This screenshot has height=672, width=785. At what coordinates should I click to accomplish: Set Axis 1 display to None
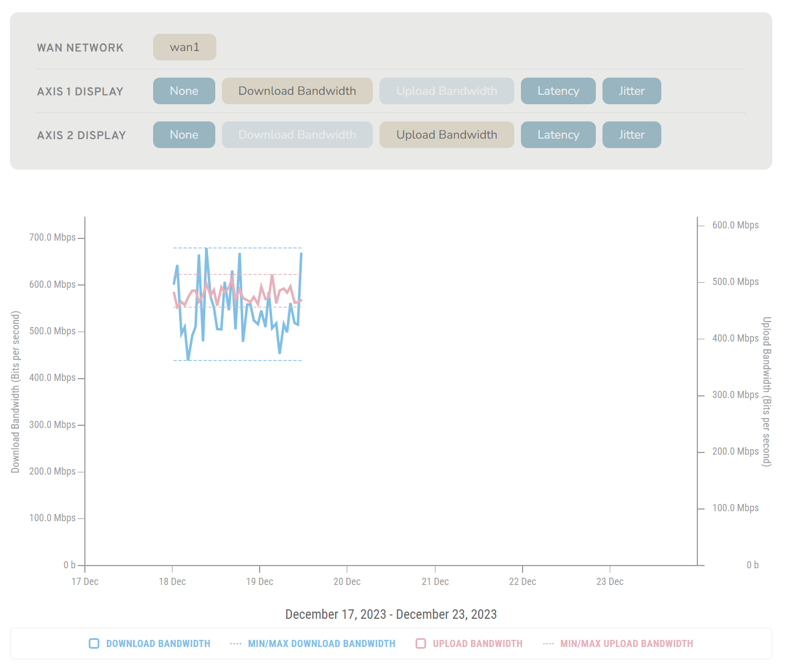click(184, 91)
